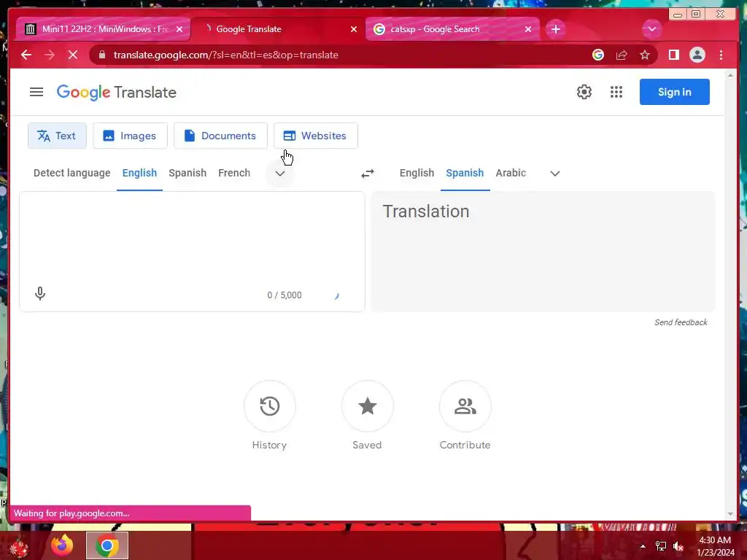Select the Text translation mode
Screen dimensions: 747x560
coord(57,136)
